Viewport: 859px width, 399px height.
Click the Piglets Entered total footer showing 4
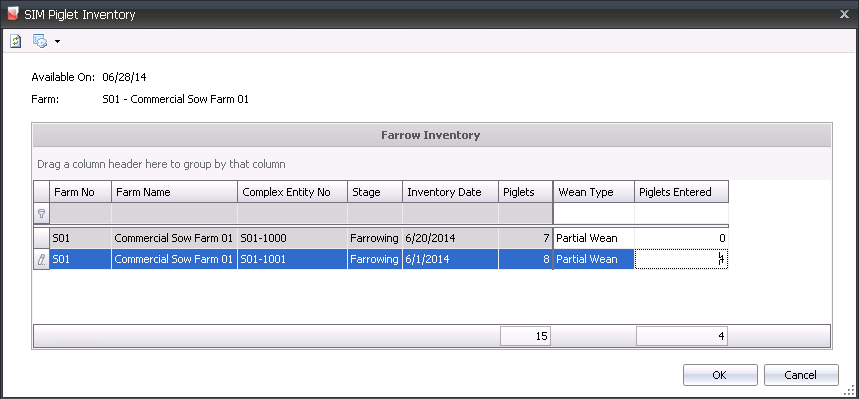(x=682, y=337)
